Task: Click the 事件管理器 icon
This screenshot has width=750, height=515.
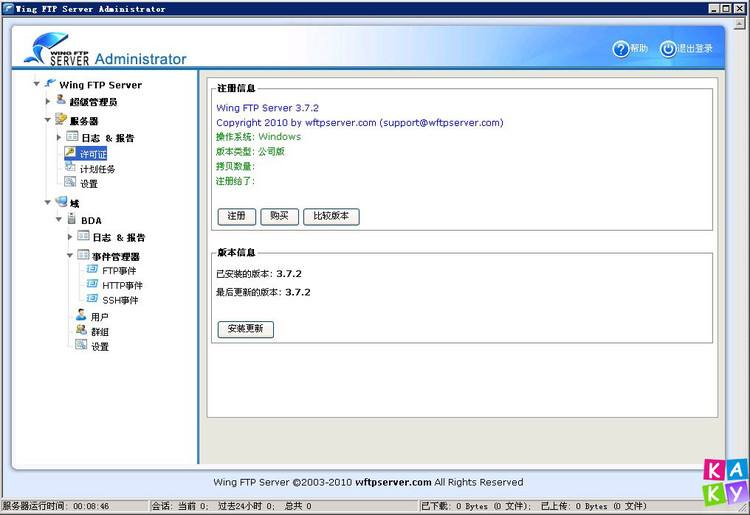Action: (83, 254)
